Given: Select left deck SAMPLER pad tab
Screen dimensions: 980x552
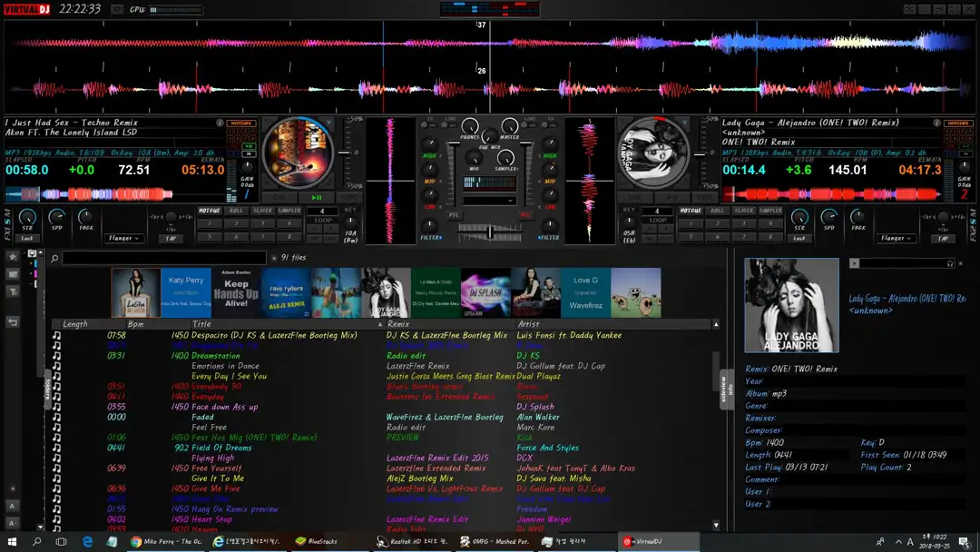Looking at the screenshot, I should pos(289,211).
